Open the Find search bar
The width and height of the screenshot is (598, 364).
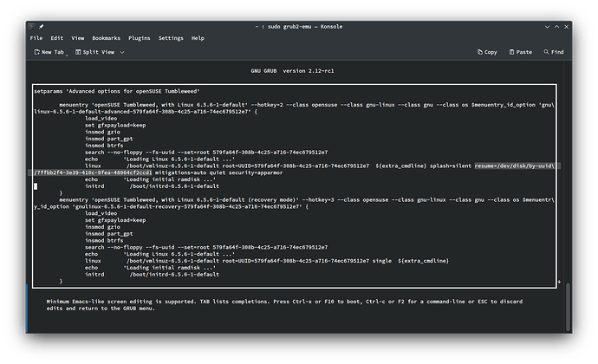pos(554,52)
